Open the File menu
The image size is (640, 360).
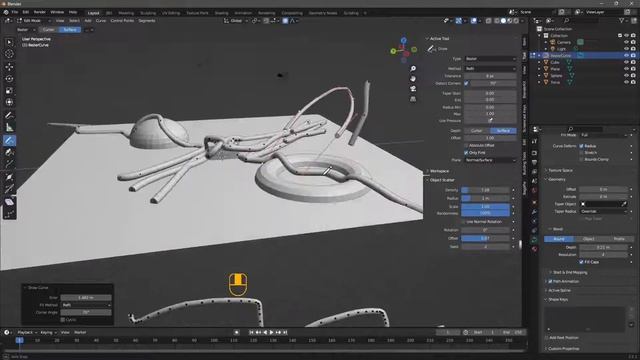pyautogui.click(x=15, y=12)
